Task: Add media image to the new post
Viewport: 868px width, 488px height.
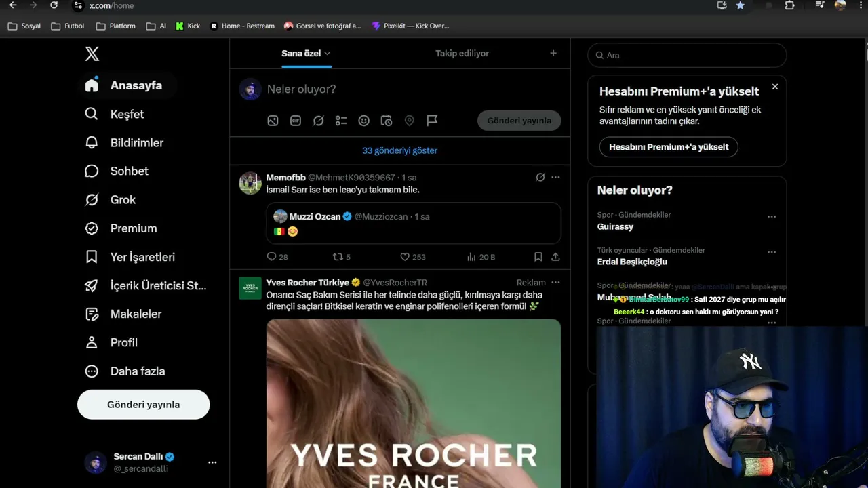Action: click(x=273, y=121)
